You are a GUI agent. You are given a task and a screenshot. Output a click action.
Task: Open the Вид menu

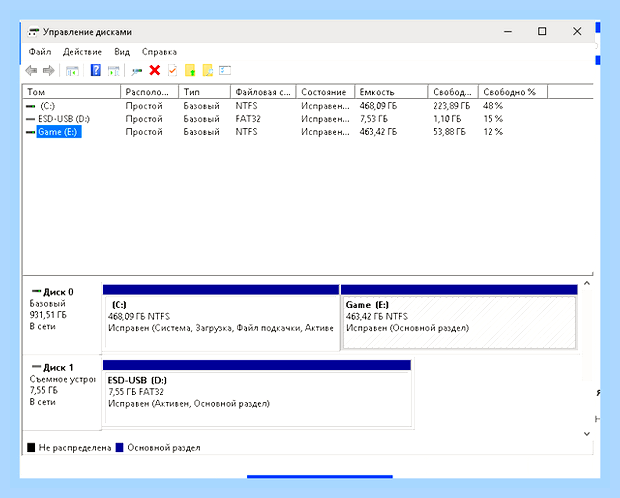click(x=122, y=52)
